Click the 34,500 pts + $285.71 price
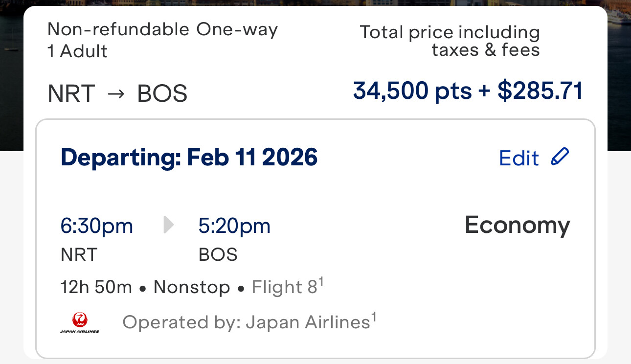The height and width of the screenshot is (364, 631). [x=468, y=91]
